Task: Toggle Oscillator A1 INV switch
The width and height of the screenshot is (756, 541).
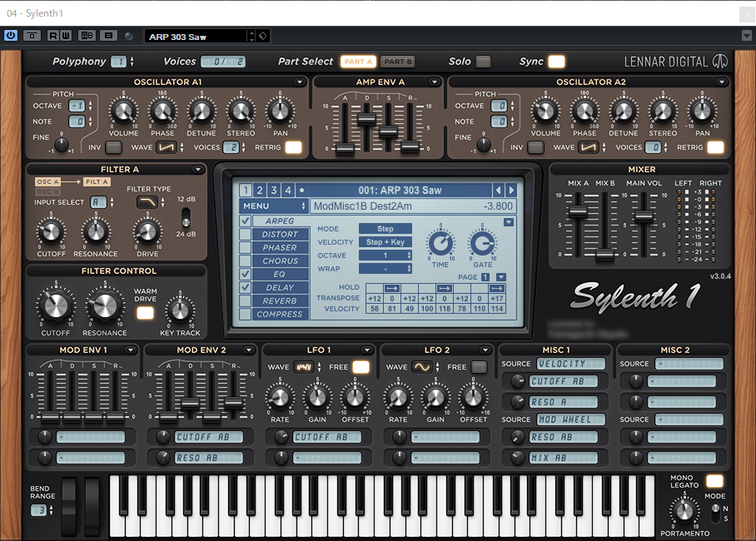Action: coord(113,147)
